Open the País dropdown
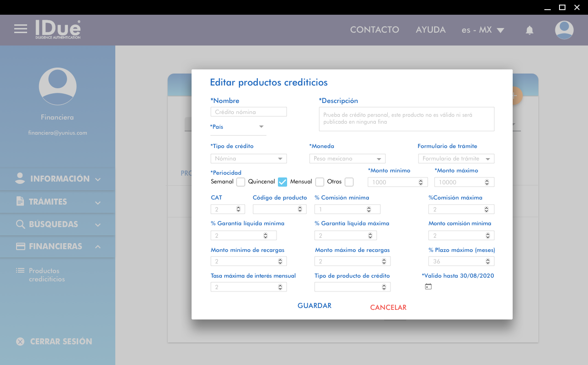The image size is (588, 365). [x=238, y=127]
